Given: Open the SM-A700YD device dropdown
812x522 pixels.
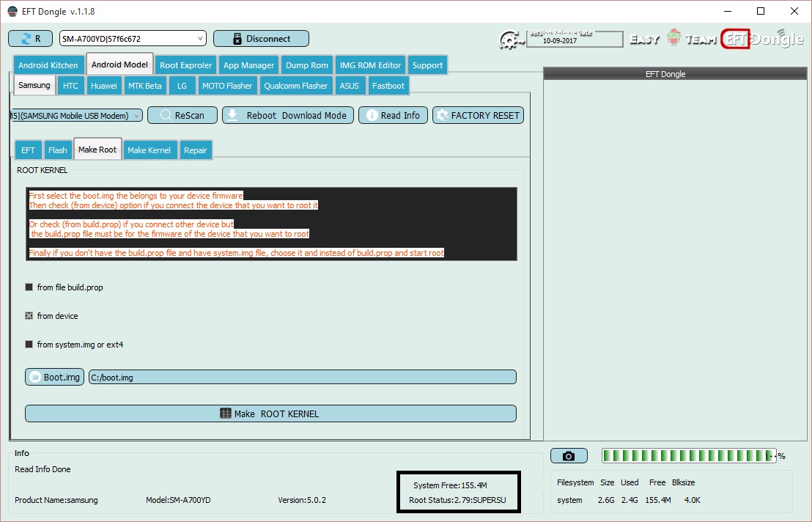Looking at the screenshot, I should [x=133, y=38].
